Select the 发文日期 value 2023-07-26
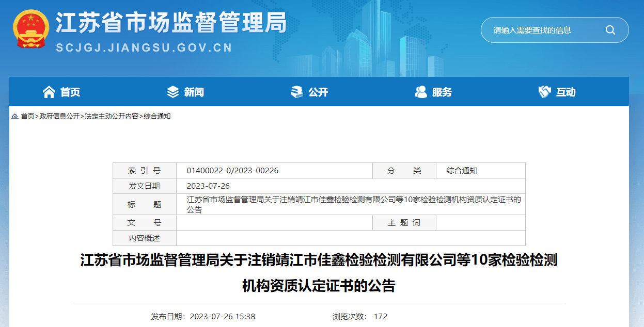 (208, 186)
